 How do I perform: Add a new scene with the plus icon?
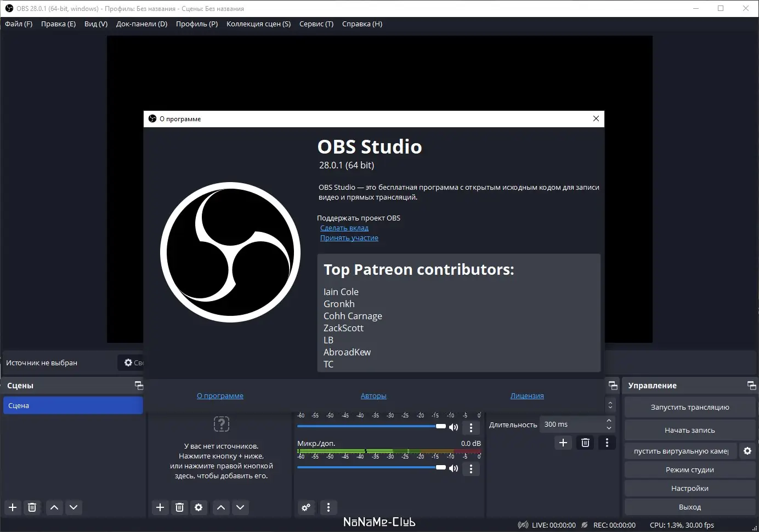tap(13, 507)
